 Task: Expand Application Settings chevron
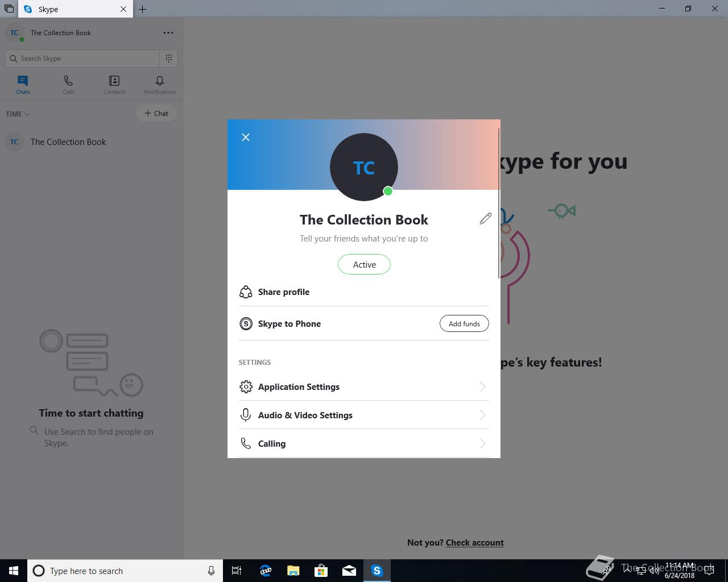point(482,386)
